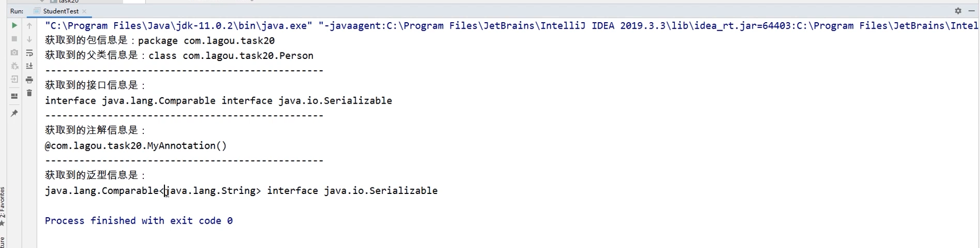Click the Exit icon in Run toolbar
This screenshot has width=980, height=248.
click(15, 79)
